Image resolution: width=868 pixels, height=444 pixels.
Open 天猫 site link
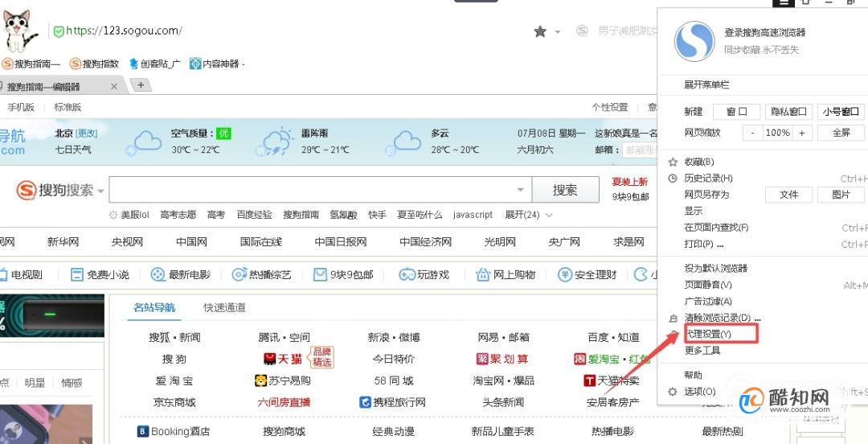coord(283,359)
